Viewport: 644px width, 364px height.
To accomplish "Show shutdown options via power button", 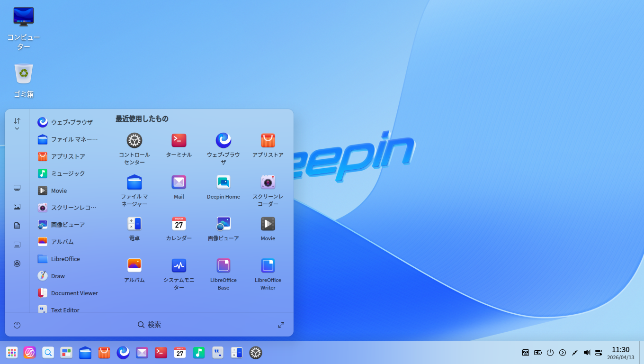I will click(17, 325).
